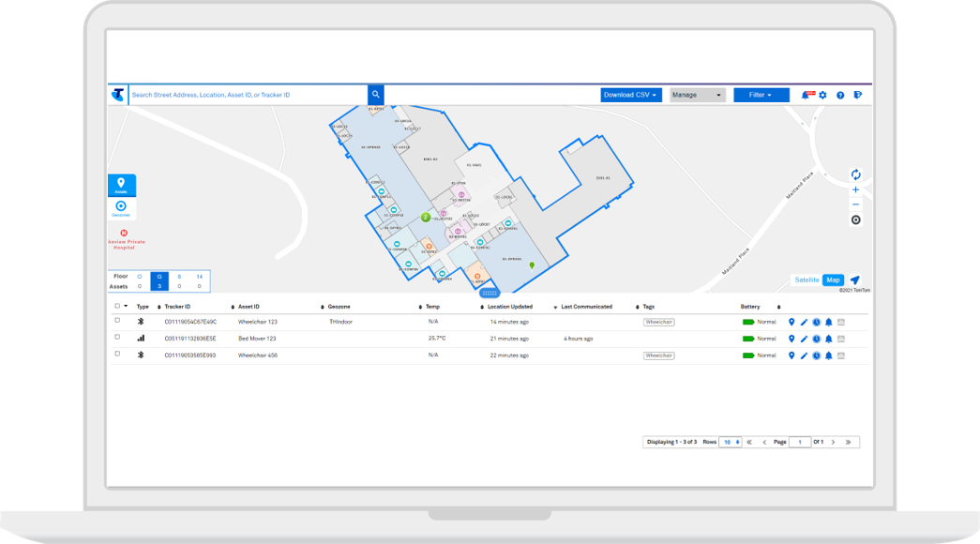Check the select-all box in the table header

pyautogui.click(x=116, y=305)
